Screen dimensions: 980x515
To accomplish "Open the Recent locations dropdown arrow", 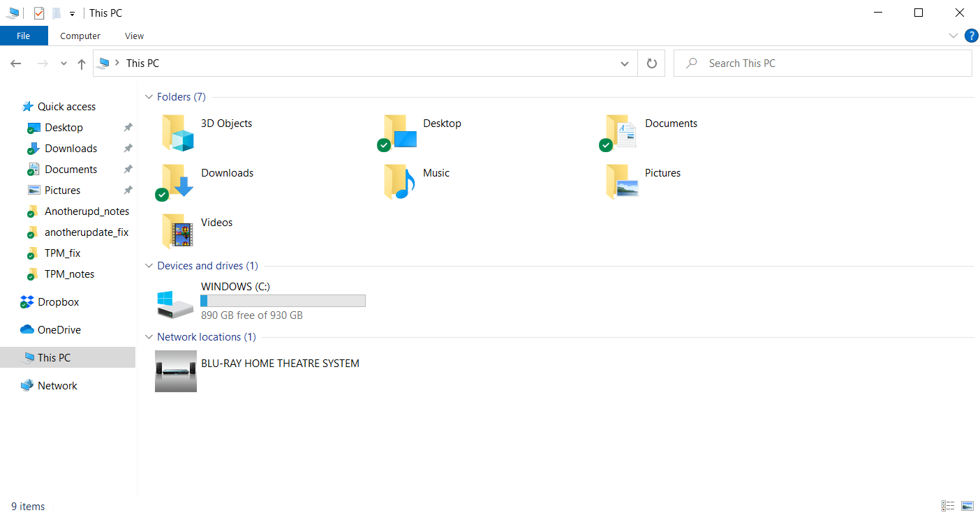I will [x=64, y=64].
